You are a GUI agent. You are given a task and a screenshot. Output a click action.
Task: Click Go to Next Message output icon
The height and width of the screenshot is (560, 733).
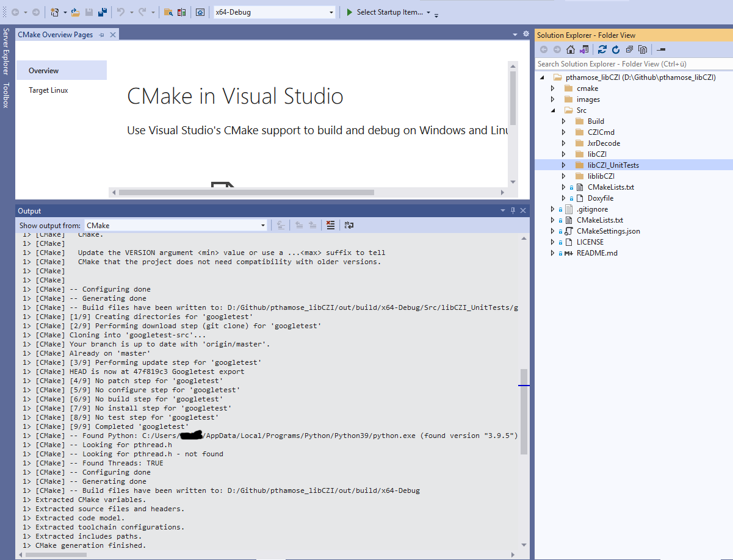[x=312, y=225]
